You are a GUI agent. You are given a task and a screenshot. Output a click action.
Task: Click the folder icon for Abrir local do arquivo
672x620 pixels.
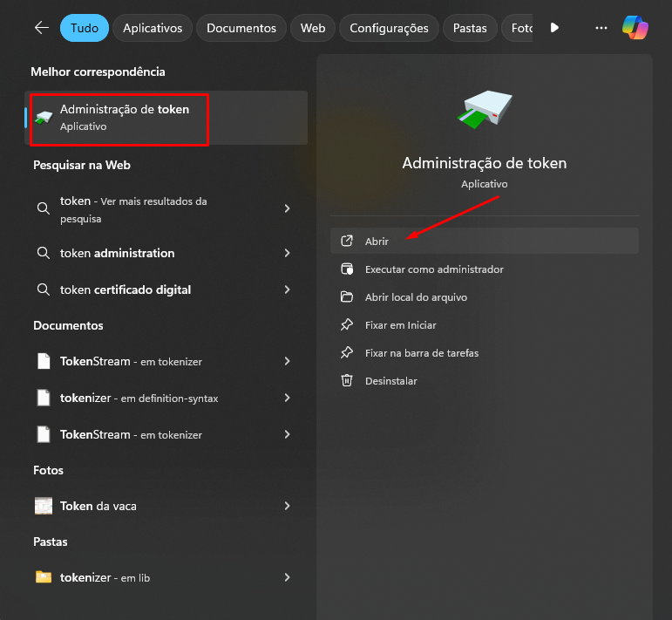click(x=347, y=297)
